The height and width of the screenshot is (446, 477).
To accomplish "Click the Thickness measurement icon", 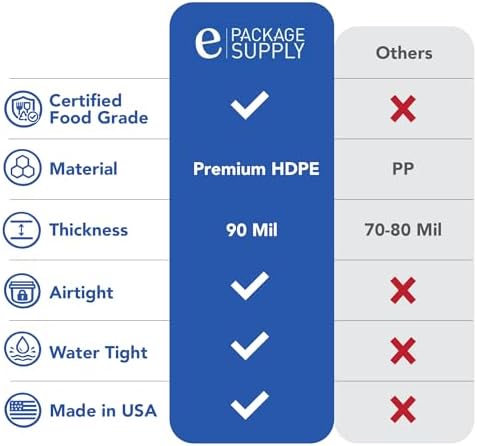I will coord(22,230).
